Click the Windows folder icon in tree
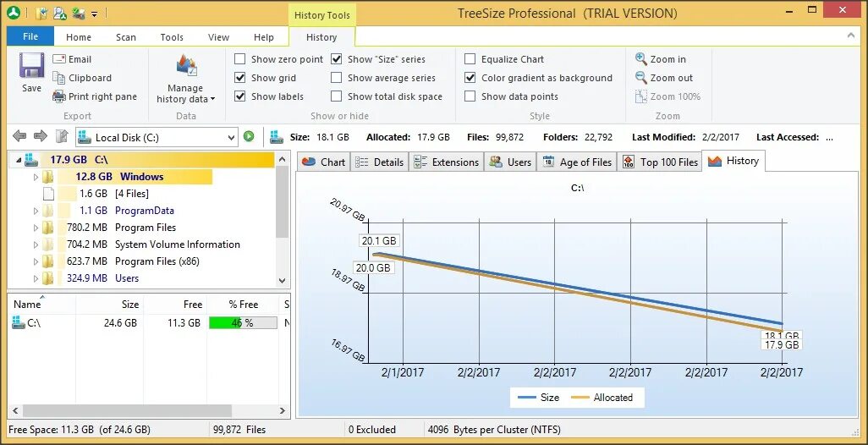 coord(48,177)
